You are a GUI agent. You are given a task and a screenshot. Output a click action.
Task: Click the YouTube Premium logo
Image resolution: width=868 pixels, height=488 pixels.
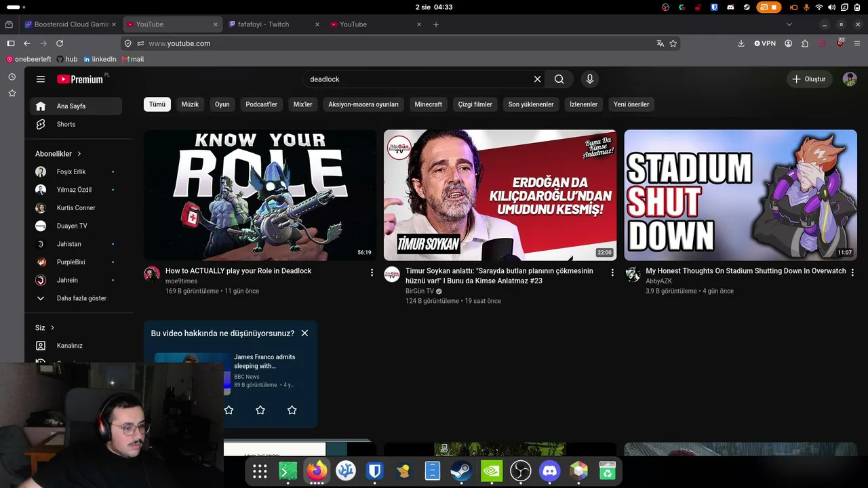pyautogui.click(x=80, y=79)
